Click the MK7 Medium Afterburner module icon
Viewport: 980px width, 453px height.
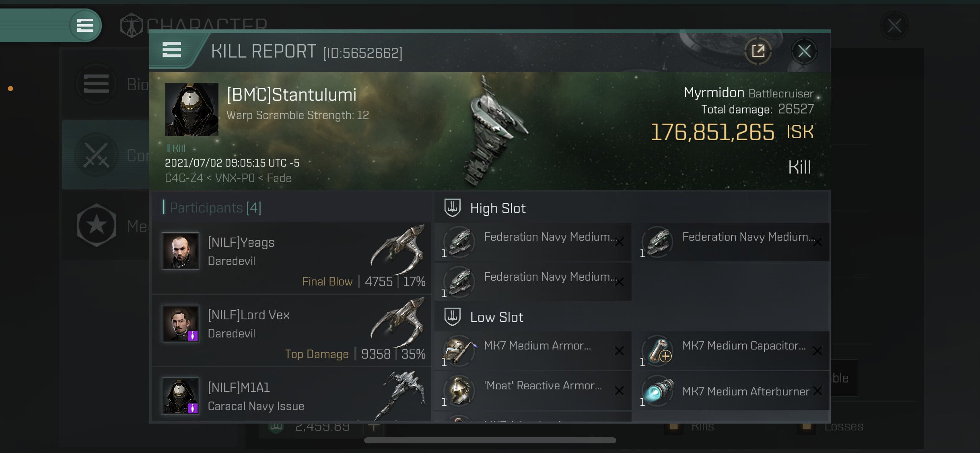click(658, 391)
